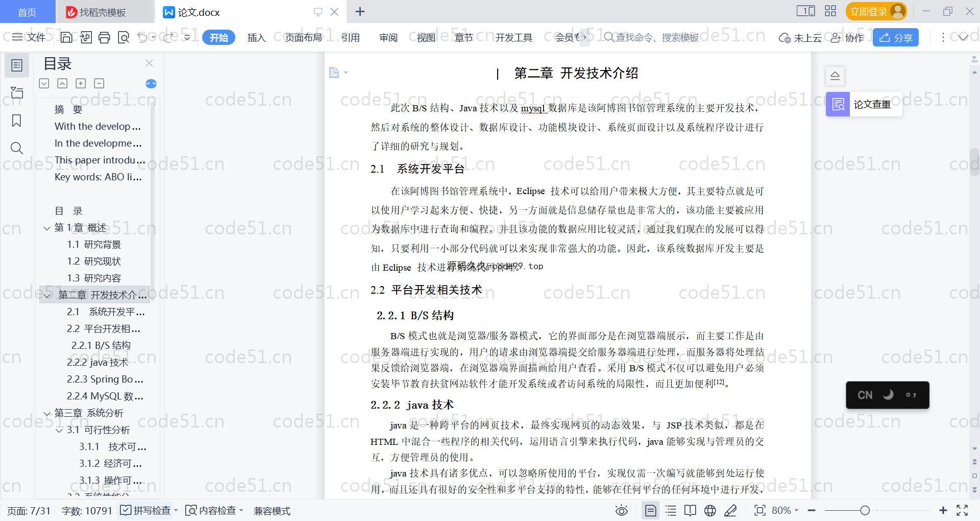
Task: Open the find search icon in left sidebar
Action: [17, 148]
